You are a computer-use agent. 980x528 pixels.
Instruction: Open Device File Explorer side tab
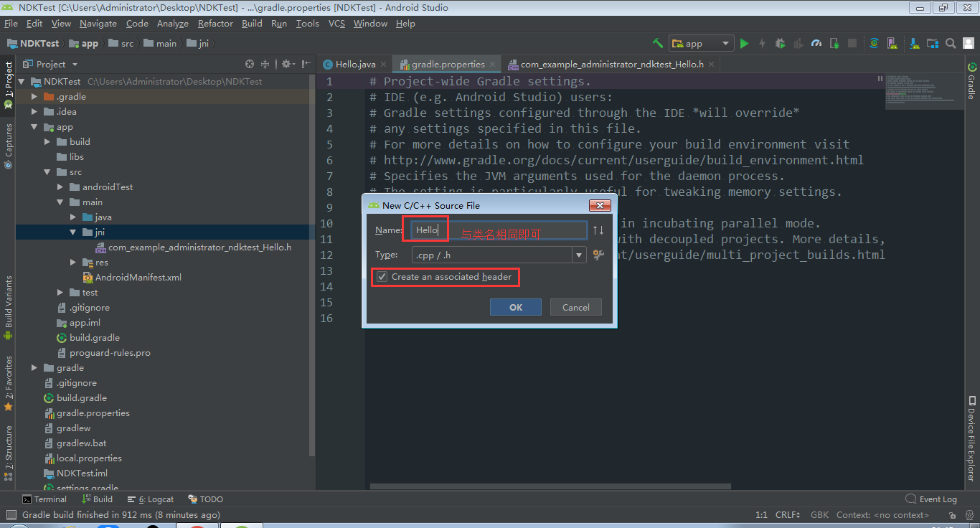[x=971, y=438]
